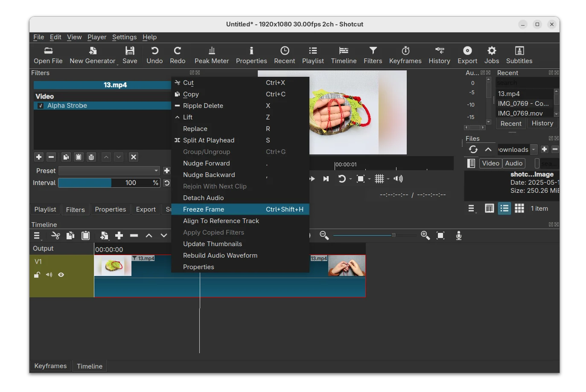Open the Export toolbar button
586x392 pixels.
[467, 55]
